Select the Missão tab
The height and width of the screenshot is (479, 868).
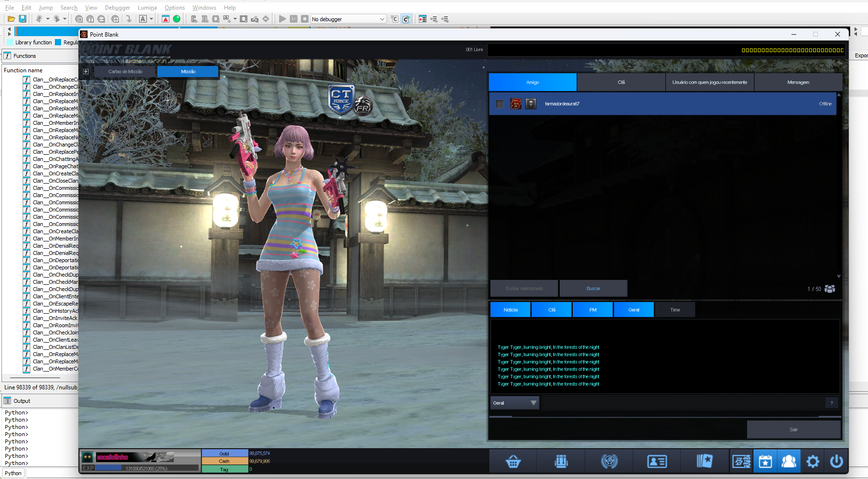(188, 71)
